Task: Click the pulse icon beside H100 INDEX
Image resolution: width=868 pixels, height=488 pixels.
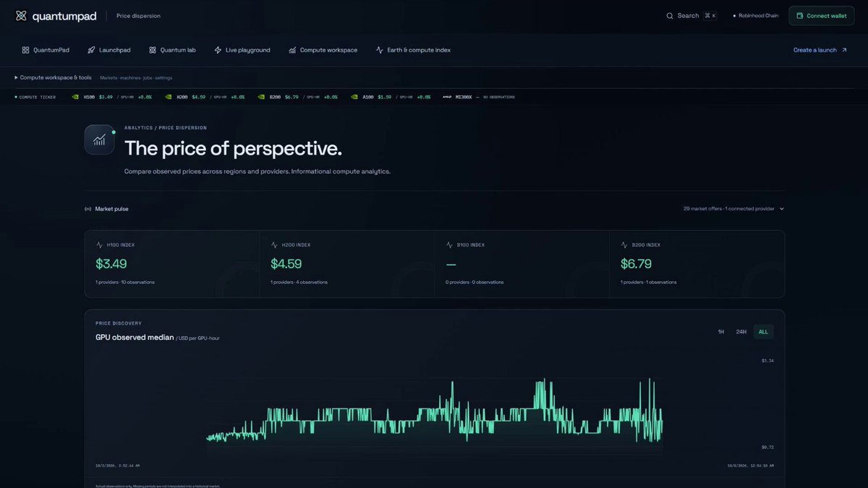Action: tap(99, 245)
